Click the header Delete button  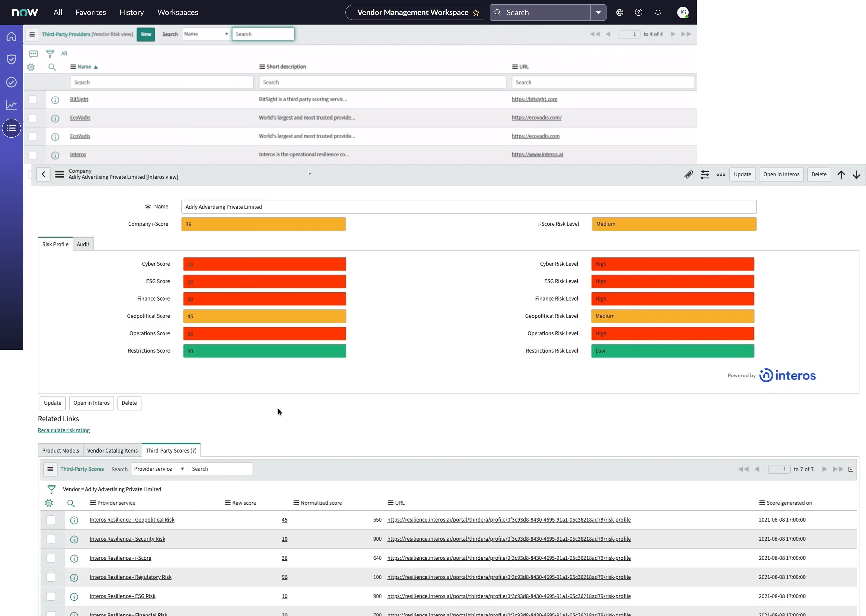tap(819, 174)
